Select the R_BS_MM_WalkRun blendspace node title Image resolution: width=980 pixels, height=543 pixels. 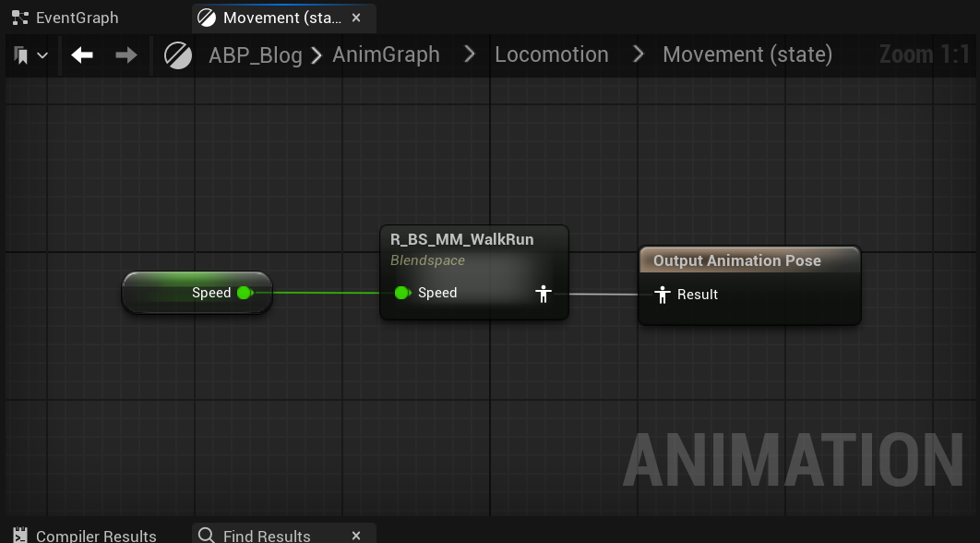pos(462,239)
